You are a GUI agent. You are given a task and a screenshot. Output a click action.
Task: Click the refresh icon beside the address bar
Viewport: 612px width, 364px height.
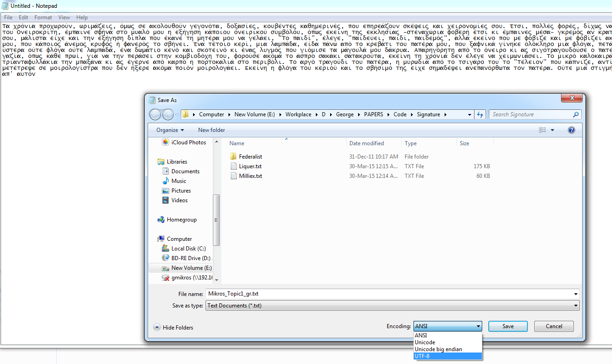pos(480,114)
